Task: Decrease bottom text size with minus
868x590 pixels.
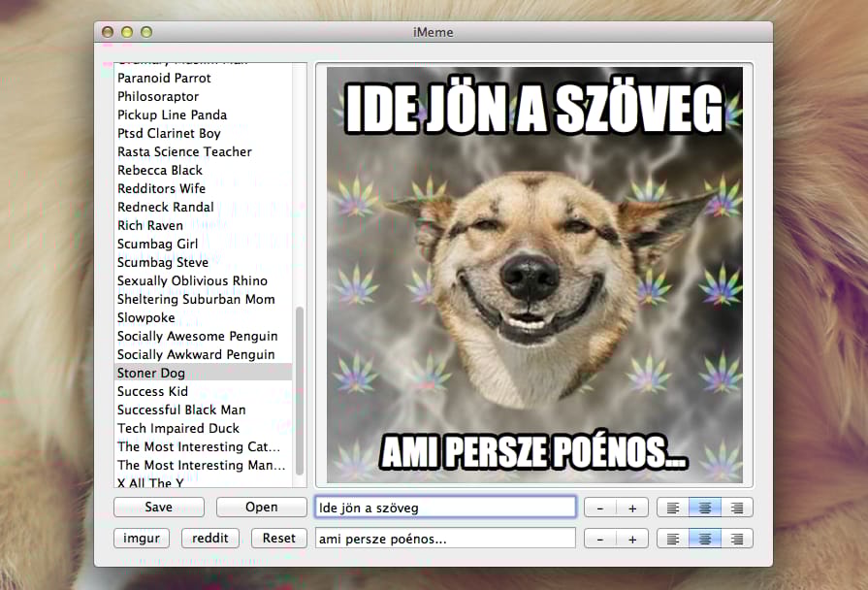Action: pos(600,539)
